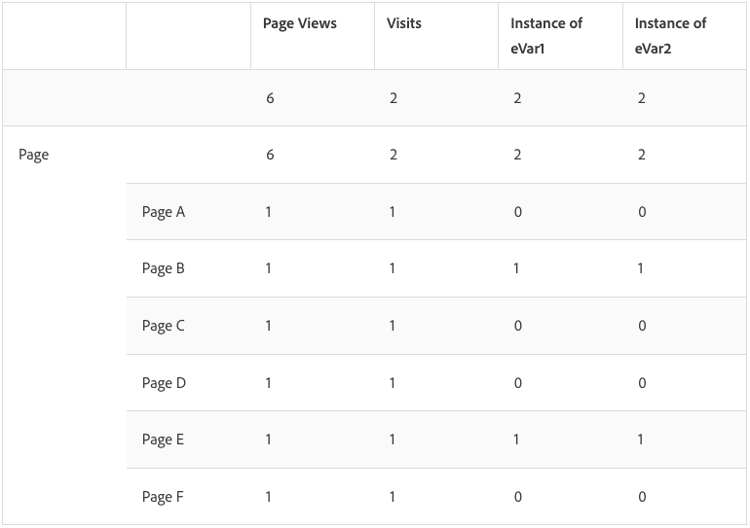Click the Page dimension row label
This screenshot has width=750, height=528.
tap(33, 155)
